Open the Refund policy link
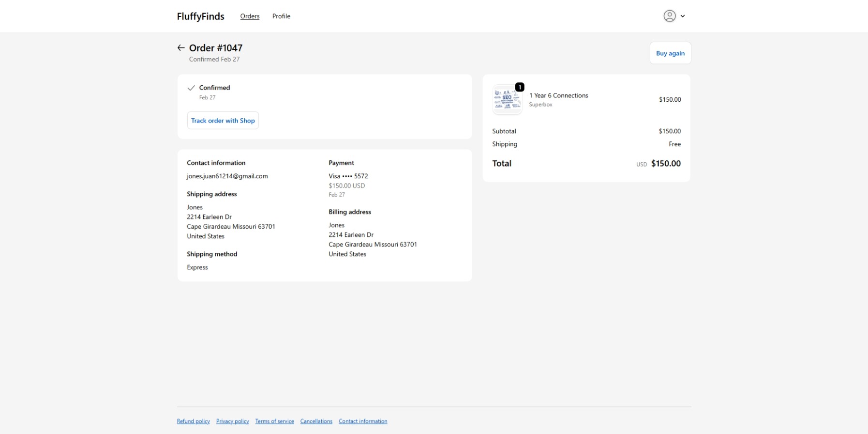 193,421
